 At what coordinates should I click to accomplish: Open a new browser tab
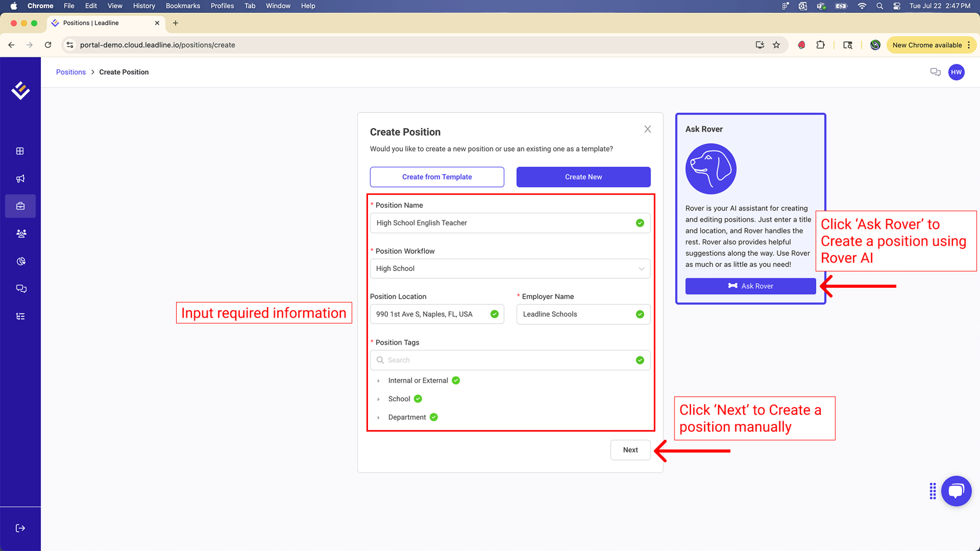176,23
